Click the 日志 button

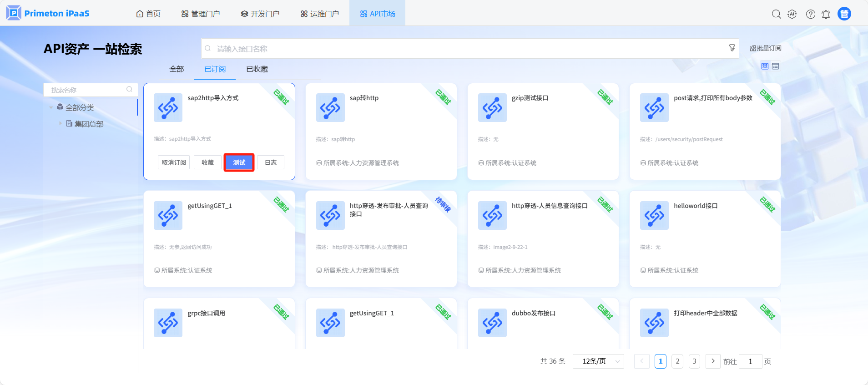(271, 162)
